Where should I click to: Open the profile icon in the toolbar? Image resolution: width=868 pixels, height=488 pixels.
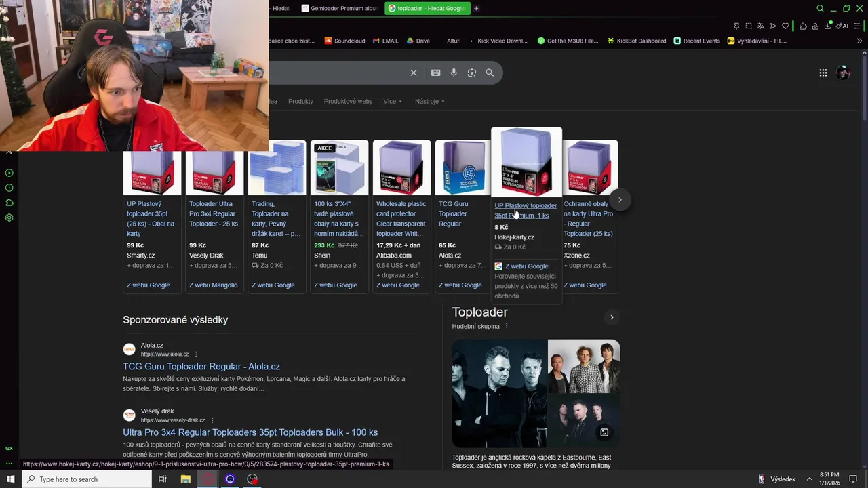click(x=815, y=26)
